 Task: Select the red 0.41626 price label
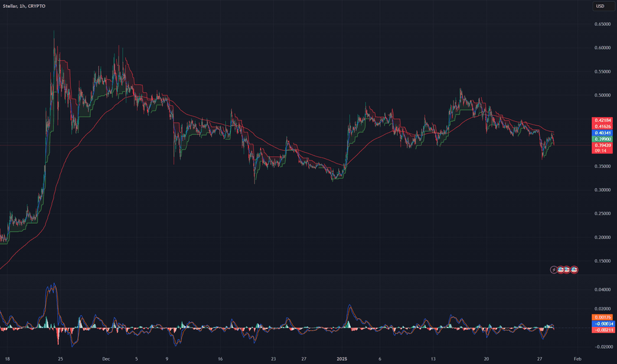click(x=602, y=126)
